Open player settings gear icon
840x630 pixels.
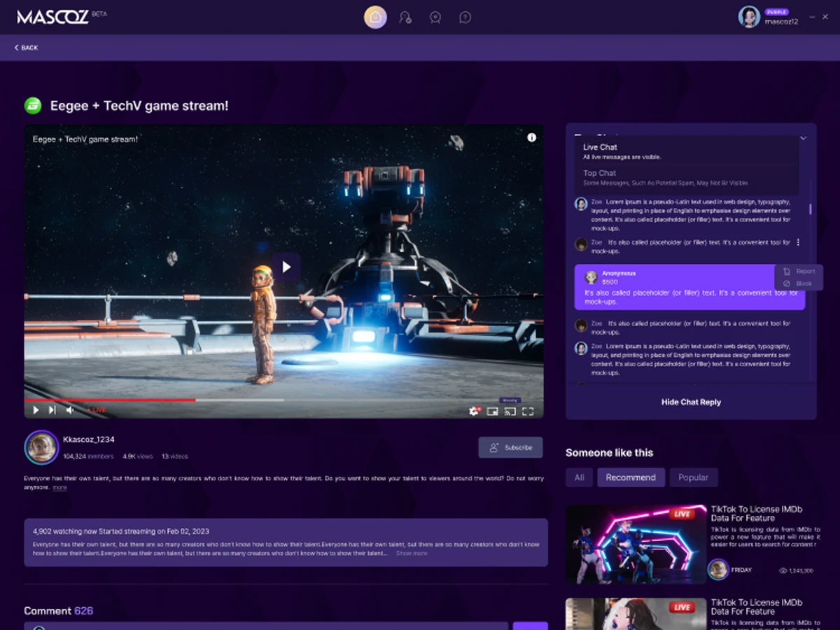point(474,412)
